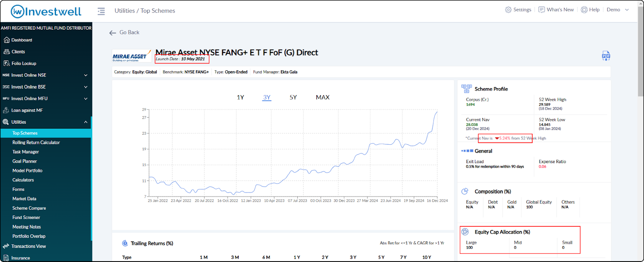
Task: Click the Investwell logo
Action: pyautogui.click(x=46, y=12)
